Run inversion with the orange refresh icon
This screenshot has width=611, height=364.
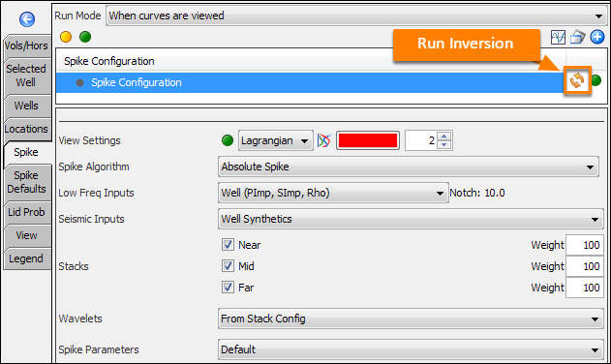point(577,80)
